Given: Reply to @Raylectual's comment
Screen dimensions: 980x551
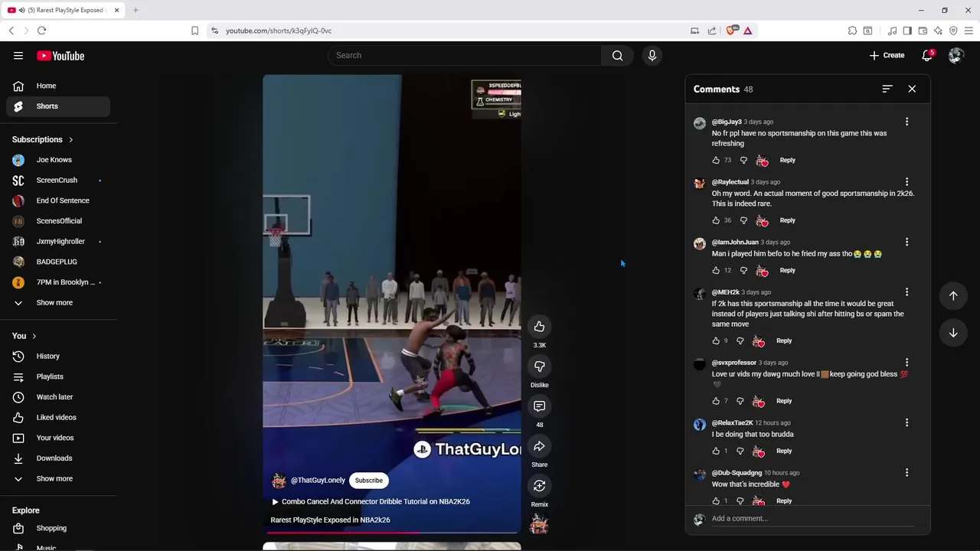Looking at the screenshot, I should click(787, 220).
